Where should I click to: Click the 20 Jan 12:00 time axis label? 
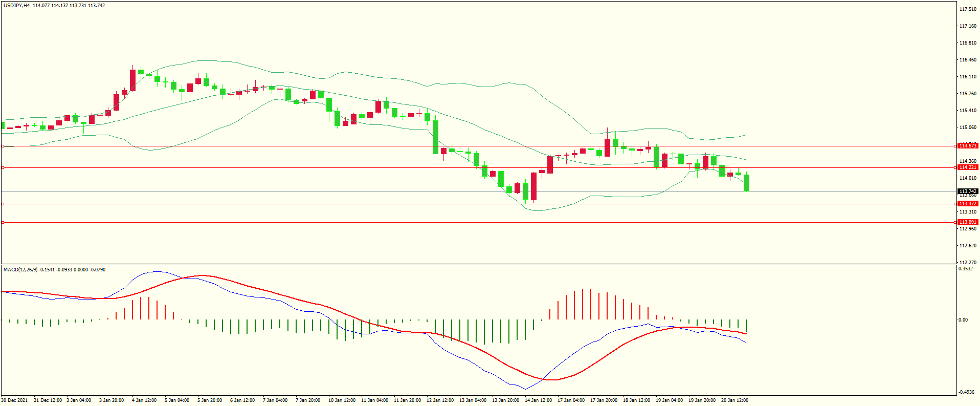734,400
